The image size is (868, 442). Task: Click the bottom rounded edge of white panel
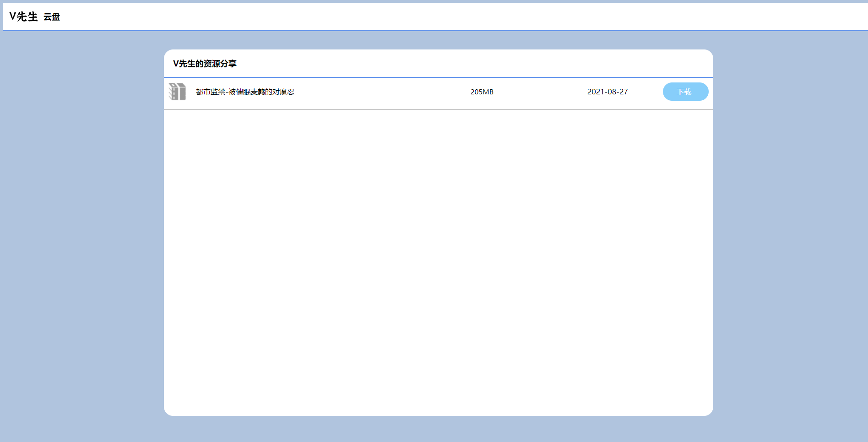pos(438,414)
